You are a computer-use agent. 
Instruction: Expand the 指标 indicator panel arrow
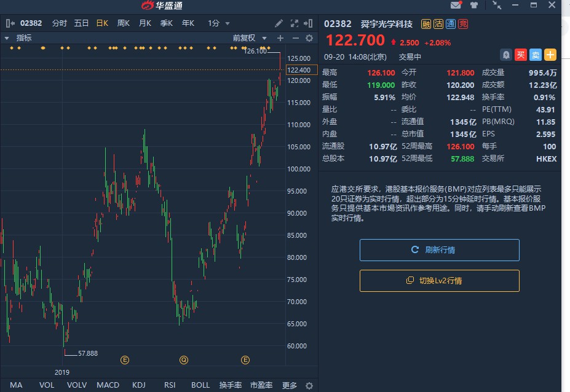click(x=7, y=38)
